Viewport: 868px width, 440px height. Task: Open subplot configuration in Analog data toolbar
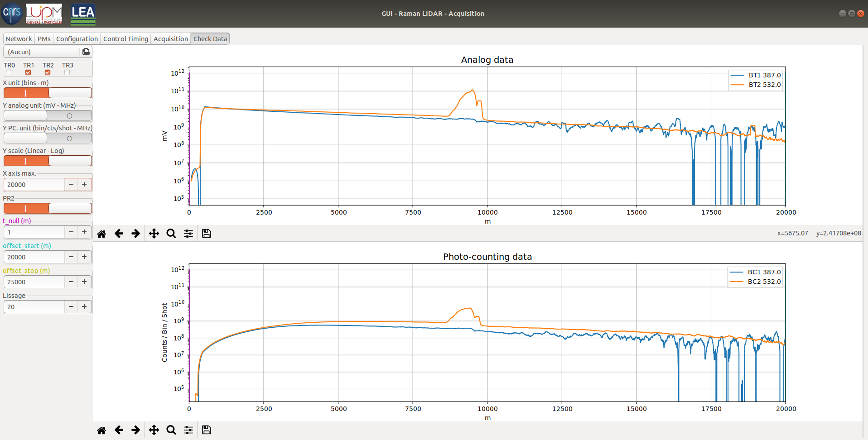click(x=188, y=234)
